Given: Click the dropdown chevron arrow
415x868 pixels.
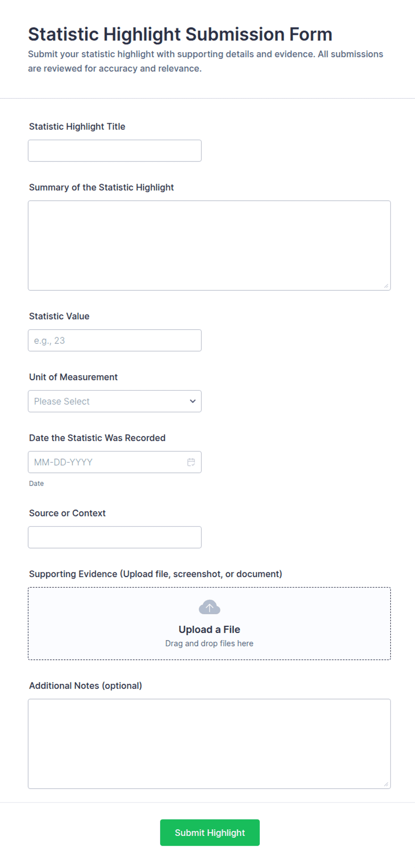Looking at the screenshot, I should tap(192, 401).
